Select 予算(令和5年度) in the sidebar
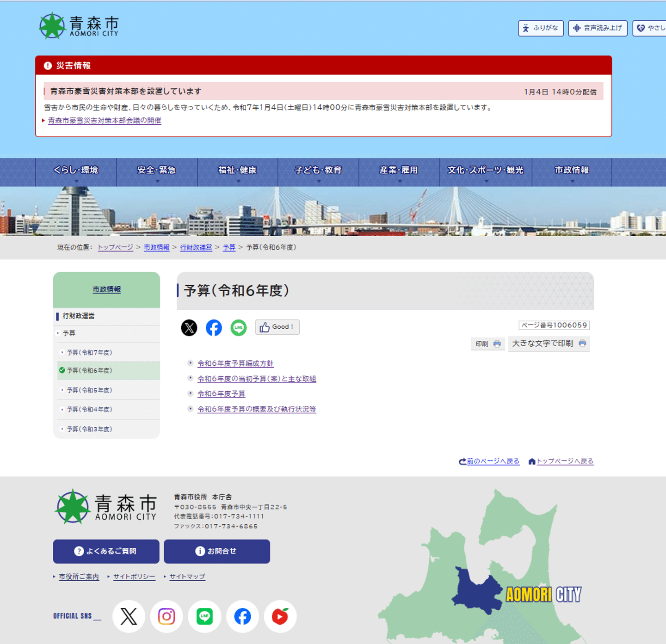 tap(109, 390)
